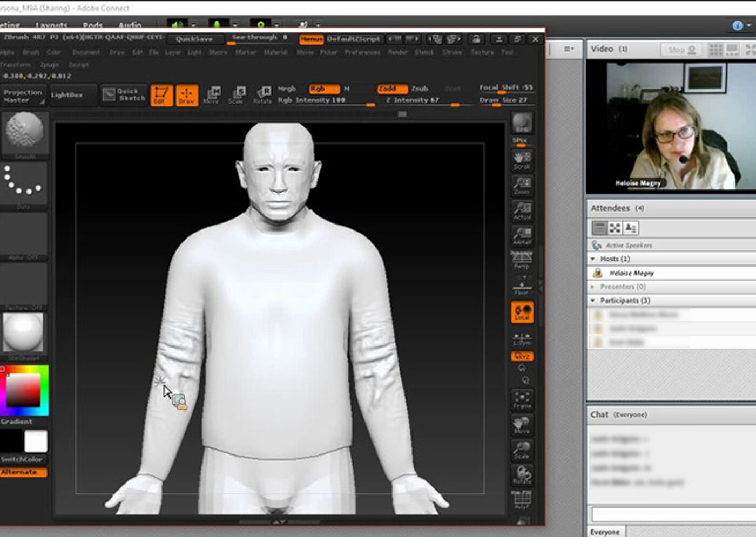
Task: Switch video pod to grid layout
Action: point(715,50)
